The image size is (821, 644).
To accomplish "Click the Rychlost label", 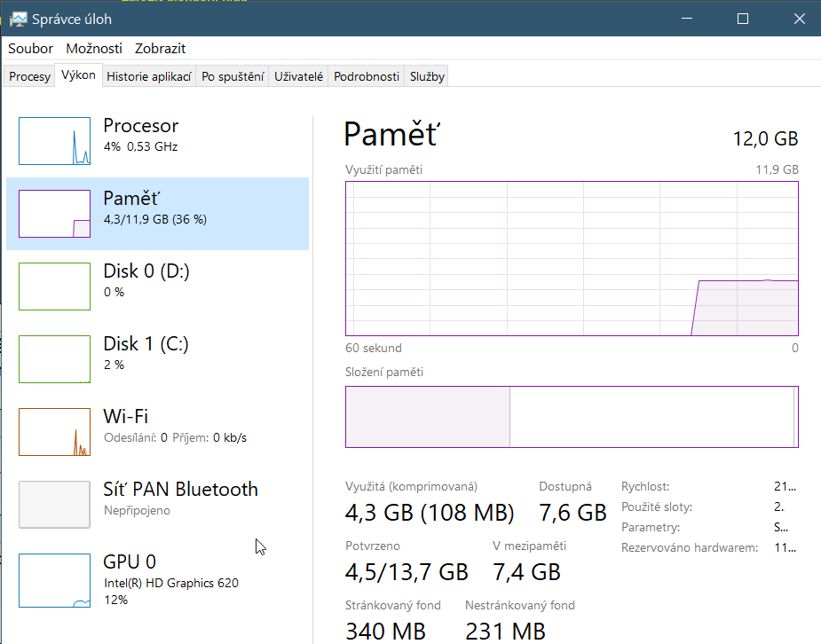I will 645,486.
